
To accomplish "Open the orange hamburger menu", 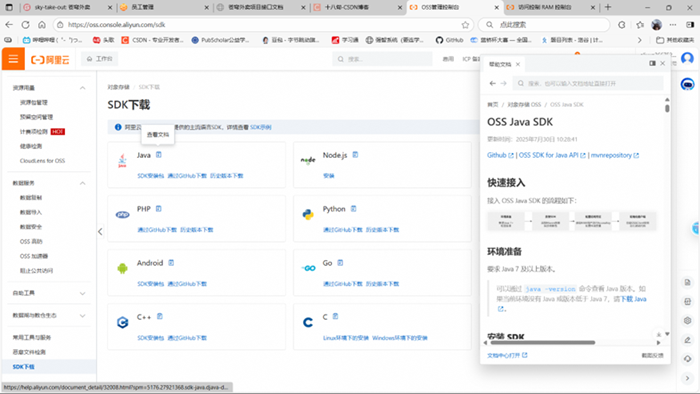I will [x=13, y=59].
